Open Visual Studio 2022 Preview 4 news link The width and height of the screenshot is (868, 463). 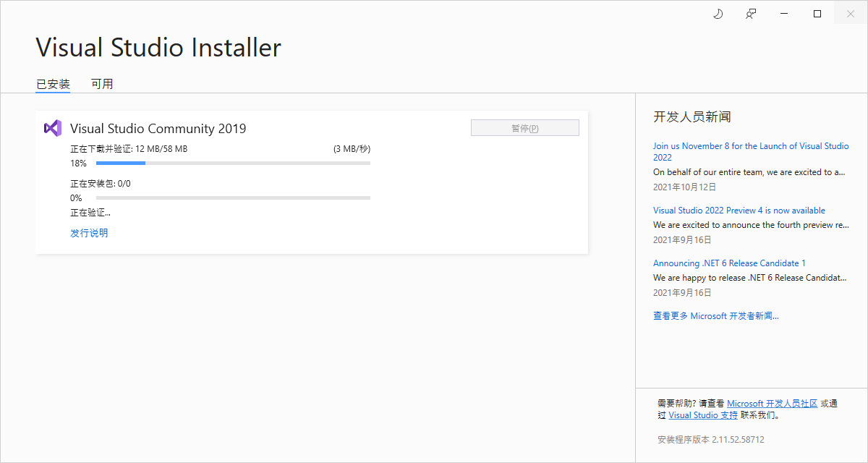(x=739, y=211)
